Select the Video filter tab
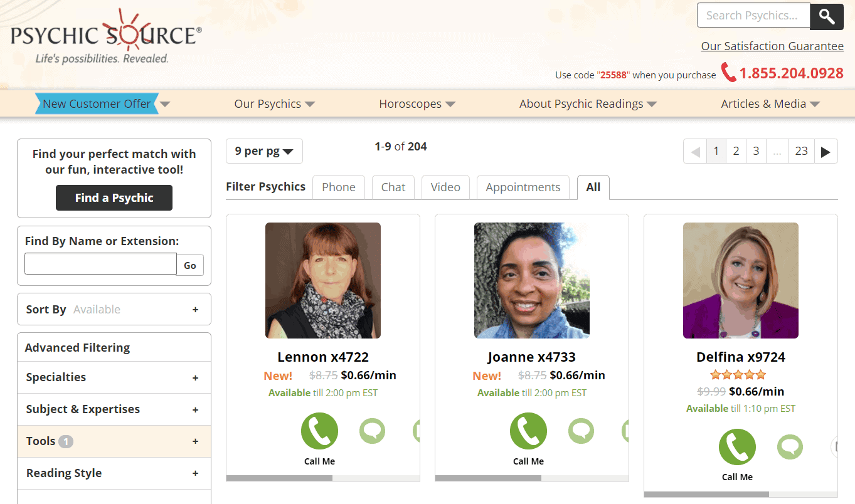 pyautogui.click(x=445, y=187)
